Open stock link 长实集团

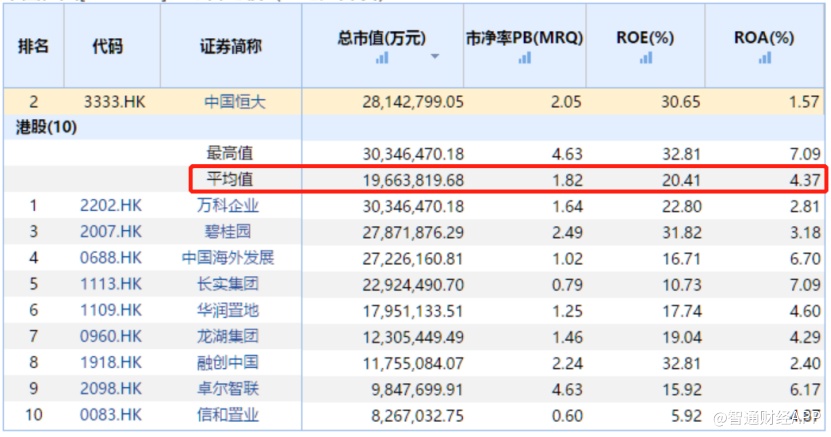[x=228, y=283]
